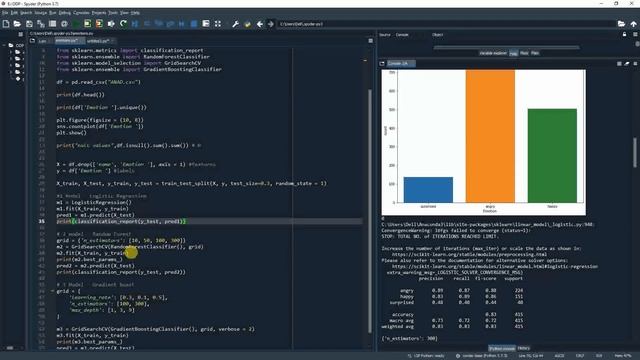The image size is (640, 360).
Task: Click the orange angry bar in plot
Action: point(490,136)
